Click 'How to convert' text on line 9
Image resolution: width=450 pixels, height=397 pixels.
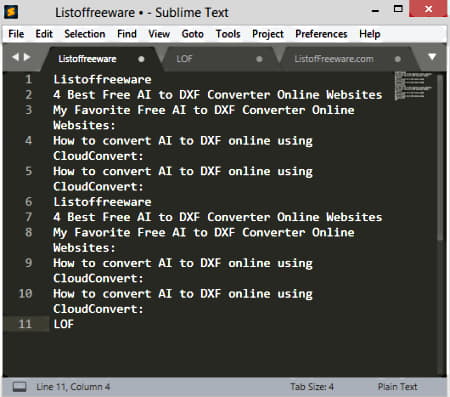pos(102,263)
